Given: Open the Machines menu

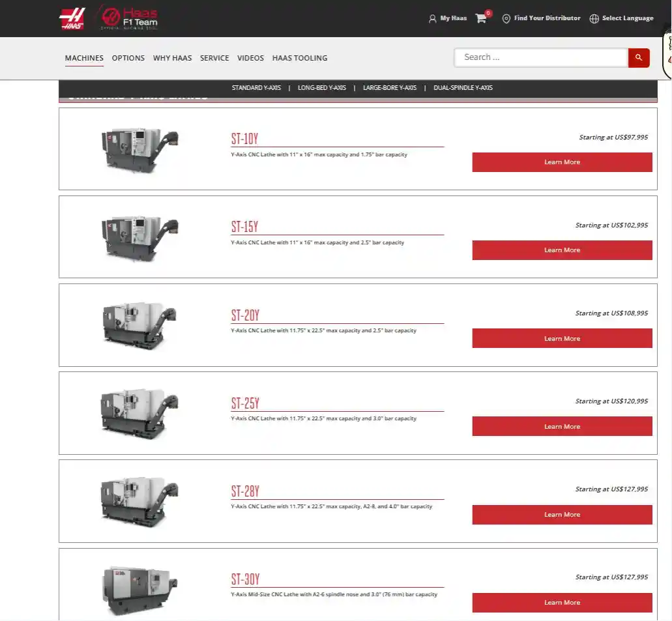Looking at the screenshot, I should click(84, 58).
